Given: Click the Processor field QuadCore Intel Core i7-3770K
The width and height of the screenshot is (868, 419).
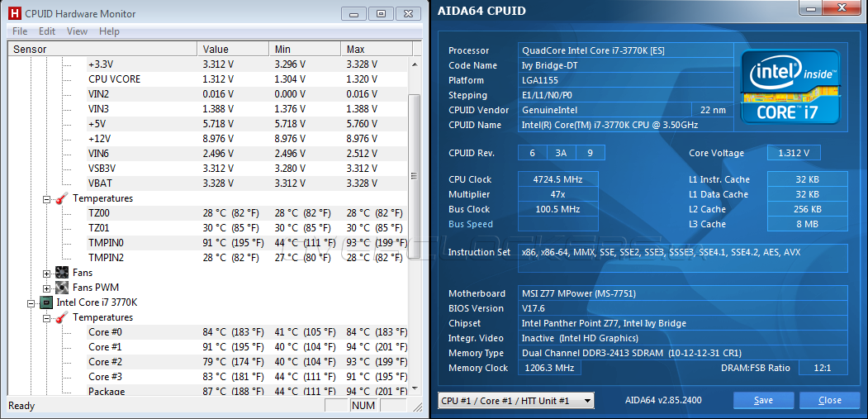Looking at the screenshot, I should [626, 50].
